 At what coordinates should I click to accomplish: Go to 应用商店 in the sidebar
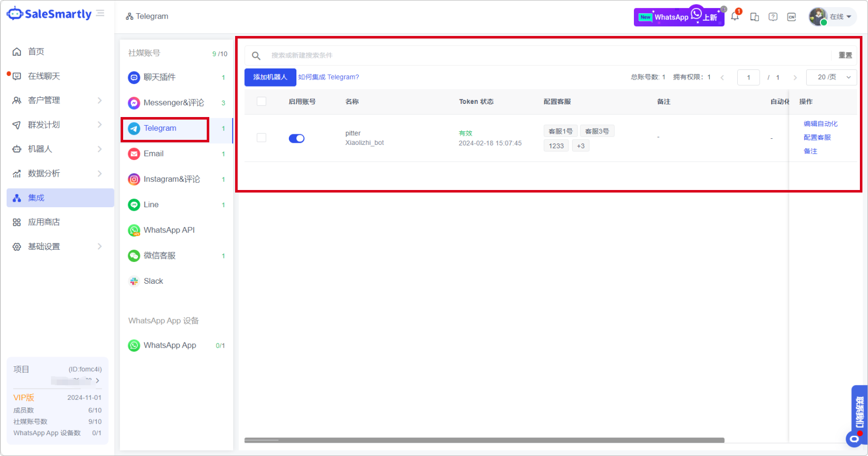45,222
